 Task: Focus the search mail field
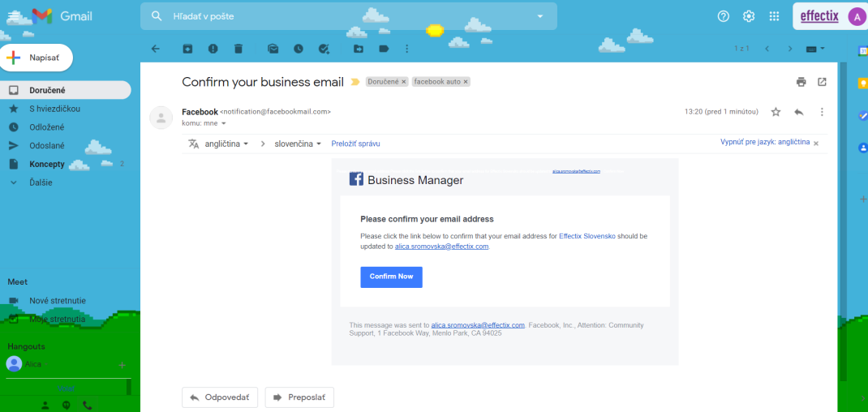click(349, 16)
